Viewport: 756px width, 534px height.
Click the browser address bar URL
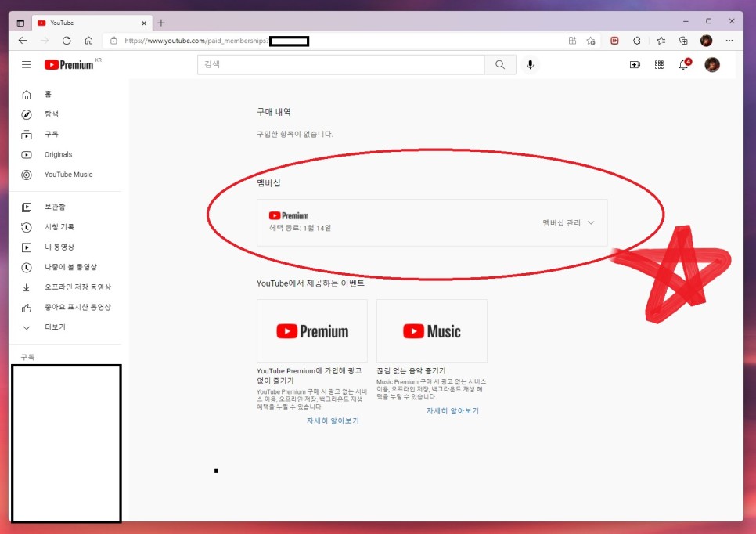click(196, 41)
